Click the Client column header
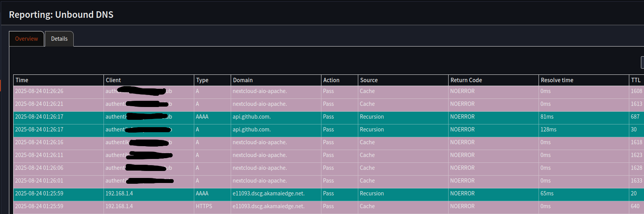 pos(114,80)
